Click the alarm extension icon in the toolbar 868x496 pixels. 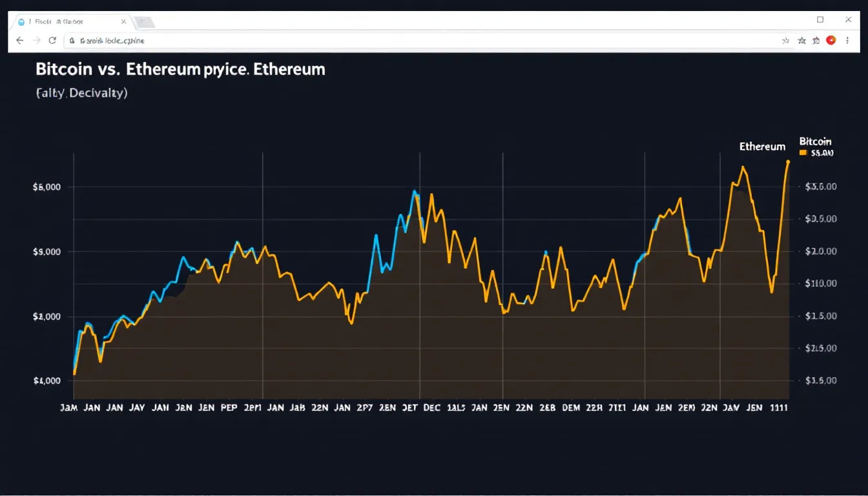pos(814,40)
